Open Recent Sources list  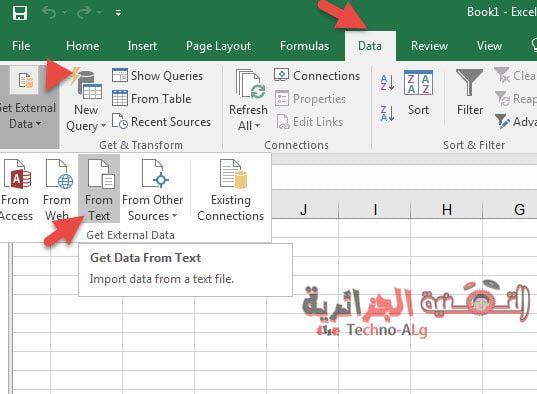coord(161,122)
